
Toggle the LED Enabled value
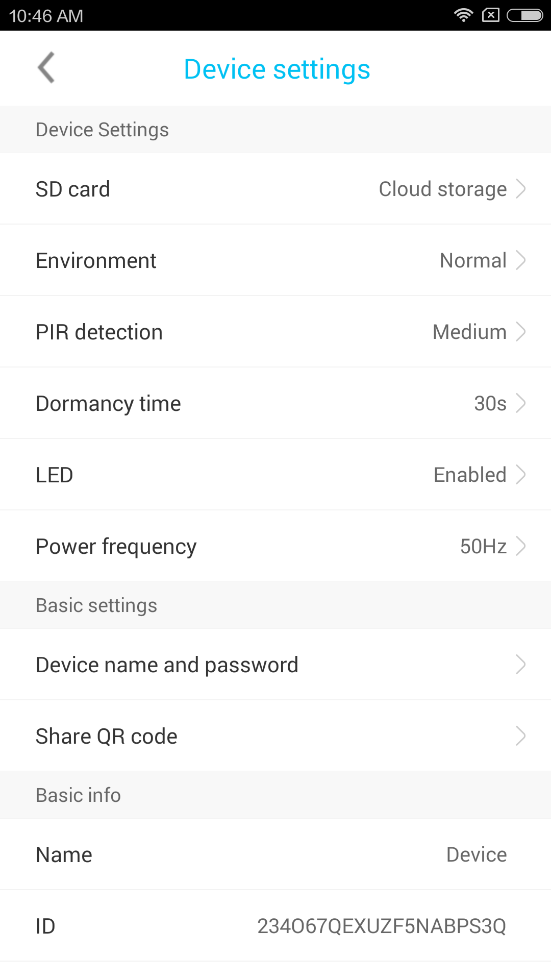click(469, 475)
